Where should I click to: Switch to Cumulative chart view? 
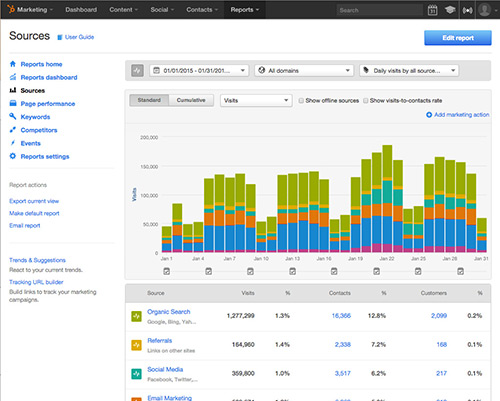coord(191,100)
